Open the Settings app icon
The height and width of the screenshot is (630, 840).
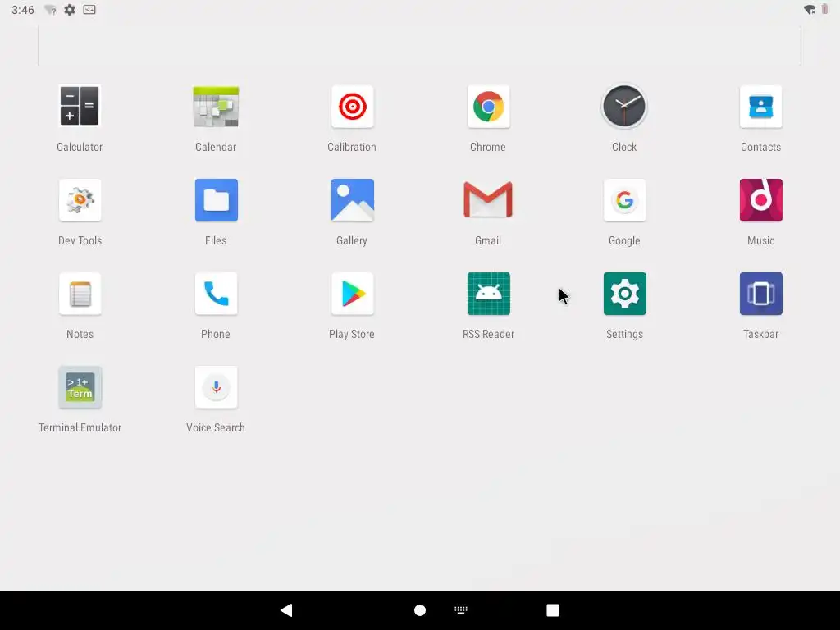coord(624,294)
